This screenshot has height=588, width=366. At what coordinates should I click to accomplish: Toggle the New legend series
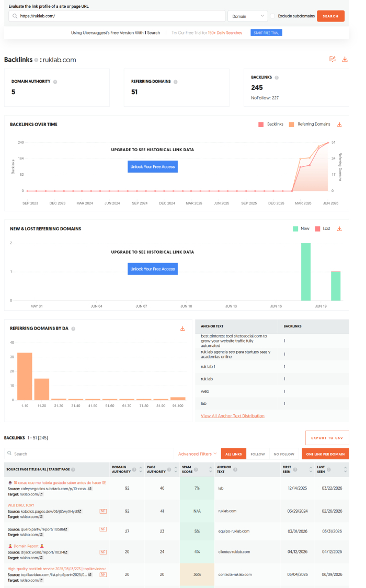tap(301, 229)
